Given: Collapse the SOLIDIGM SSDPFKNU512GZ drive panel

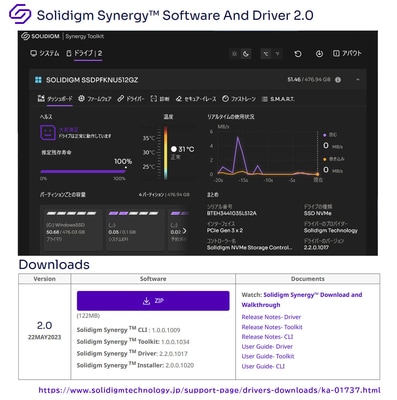Looking at the screenshot, I should tap(358, 80).
